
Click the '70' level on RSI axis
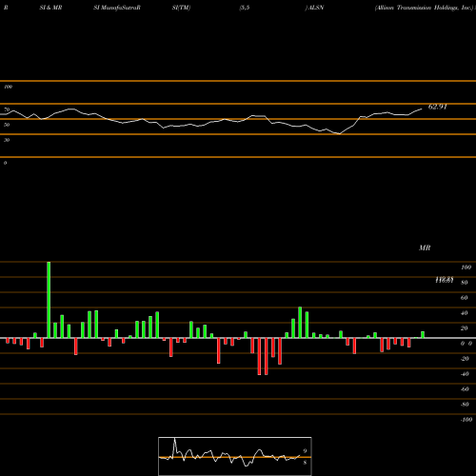point(7,109)
